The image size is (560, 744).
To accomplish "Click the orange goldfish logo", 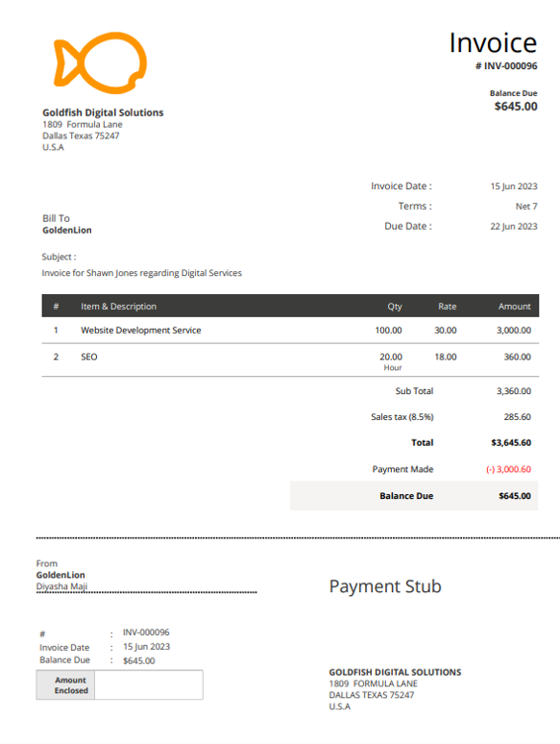I will [x=100, y=62].
